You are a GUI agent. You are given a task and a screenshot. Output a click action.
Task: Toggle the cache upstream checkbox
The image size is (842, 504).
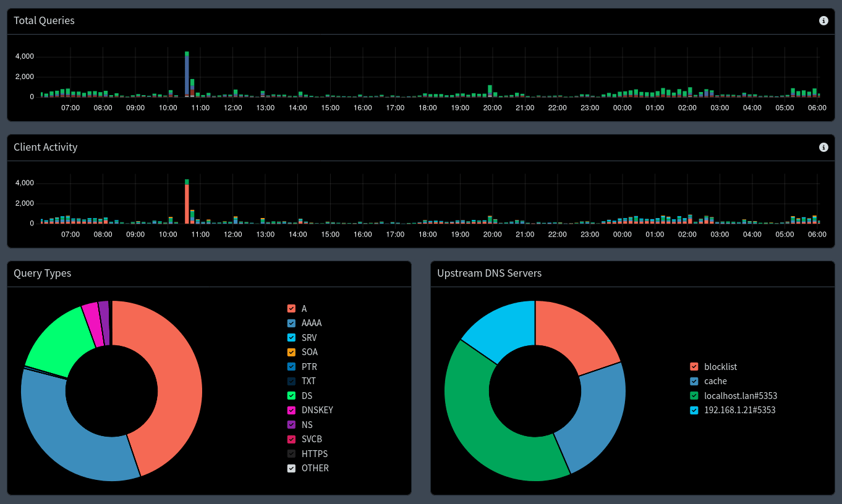pos(694,381)
